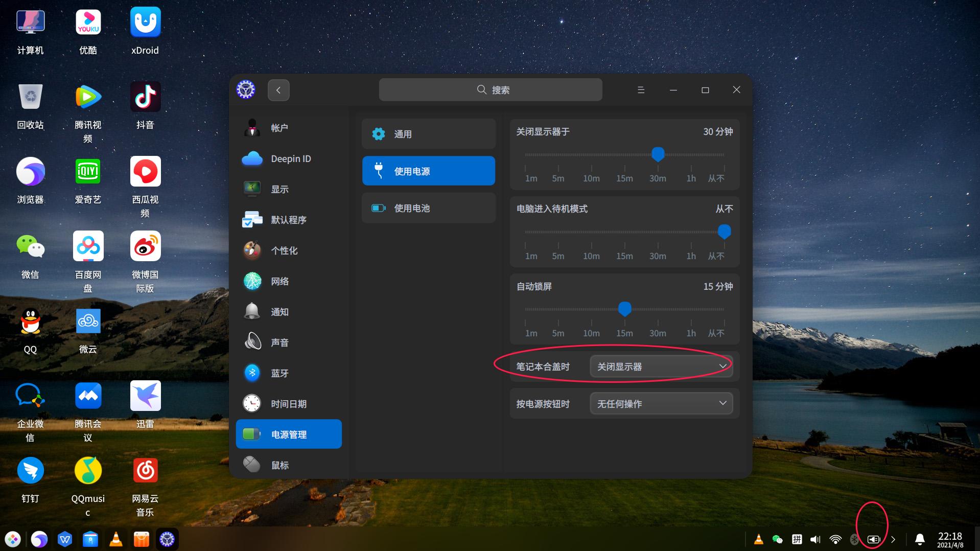Open the app store bag in the dock
Image resolution: width=980 pixels, height=551 pixels.
(142, 539)
